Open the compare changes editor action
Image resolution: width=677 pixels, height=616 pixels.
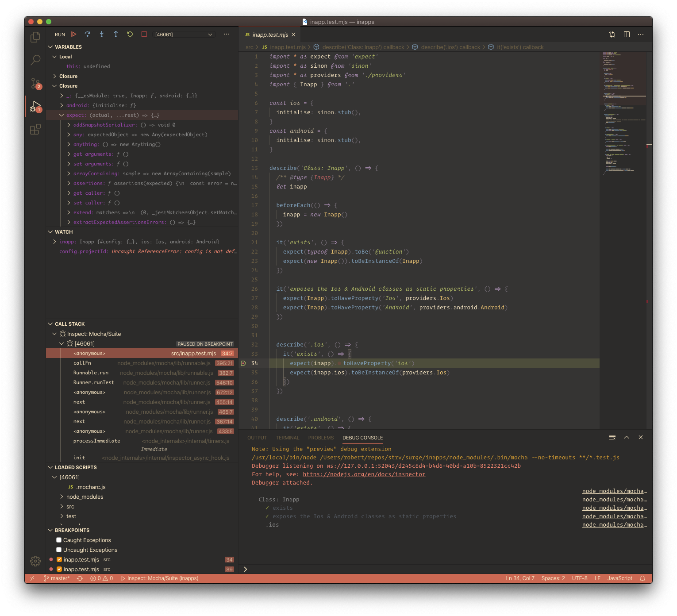pyautogui.click(x=612, y=35)
